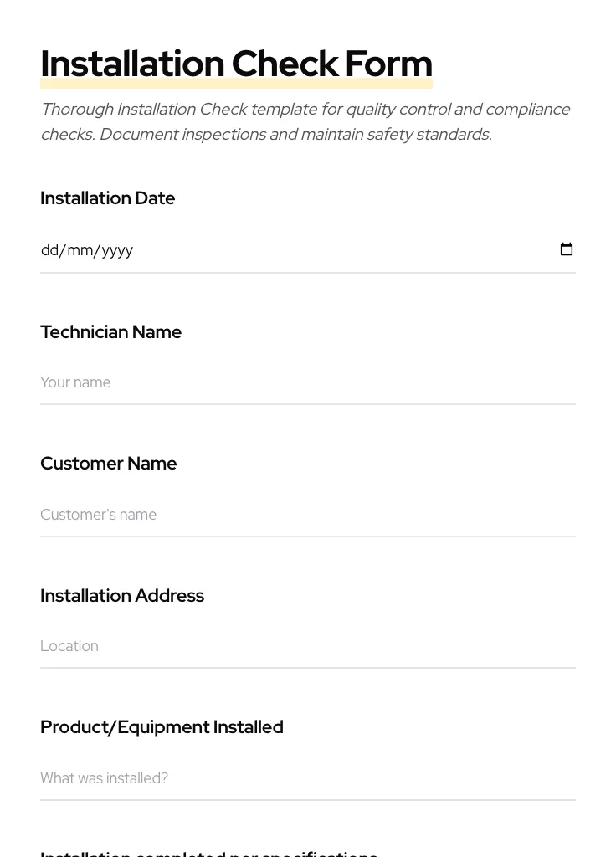Screen dimensions: 616x857
Task: Click the Installation Check Form title
Action: click(236, 64)
